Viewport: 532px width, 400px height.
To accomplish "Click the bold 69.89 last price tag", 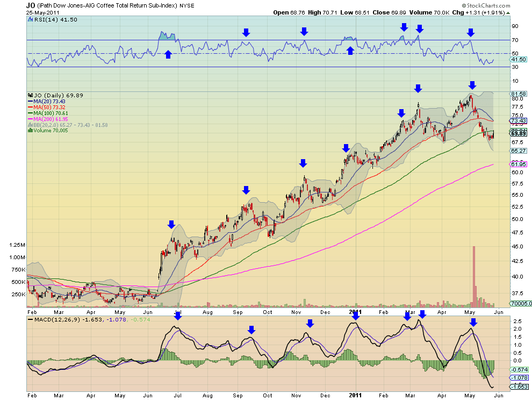I will pos(519,133).
